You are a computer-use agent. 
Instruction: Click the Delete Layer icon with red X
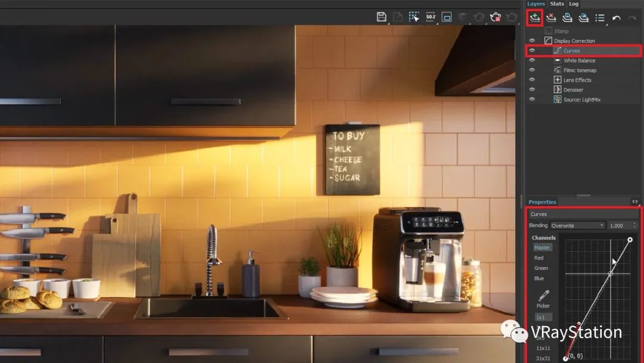551,18
